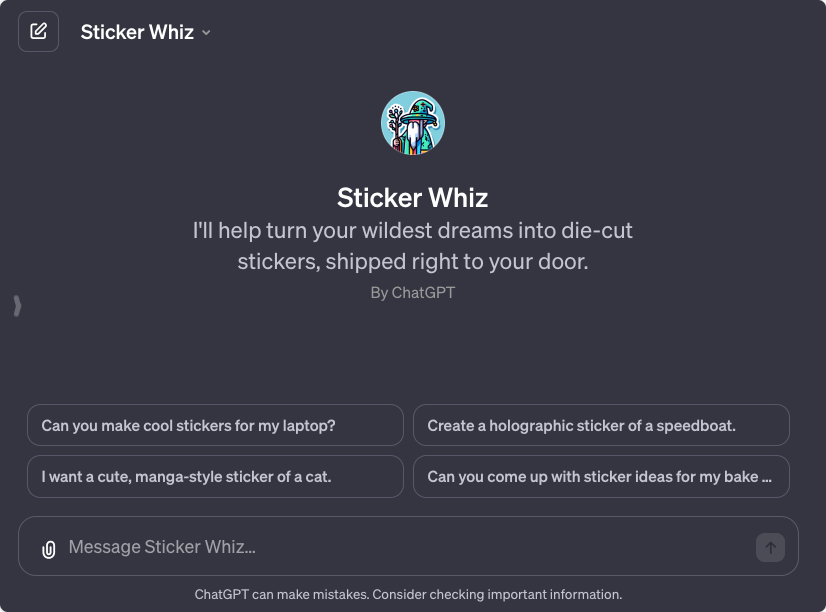Click the circular GPT profile picture above the title
Image resolution: width=826 pixels, height=612 pixels.
pos(412,122)
